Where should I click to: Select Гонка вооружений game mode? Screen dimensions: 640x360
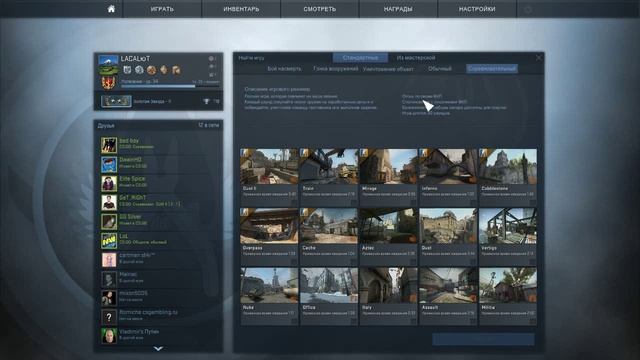click(x=336, y=69)
